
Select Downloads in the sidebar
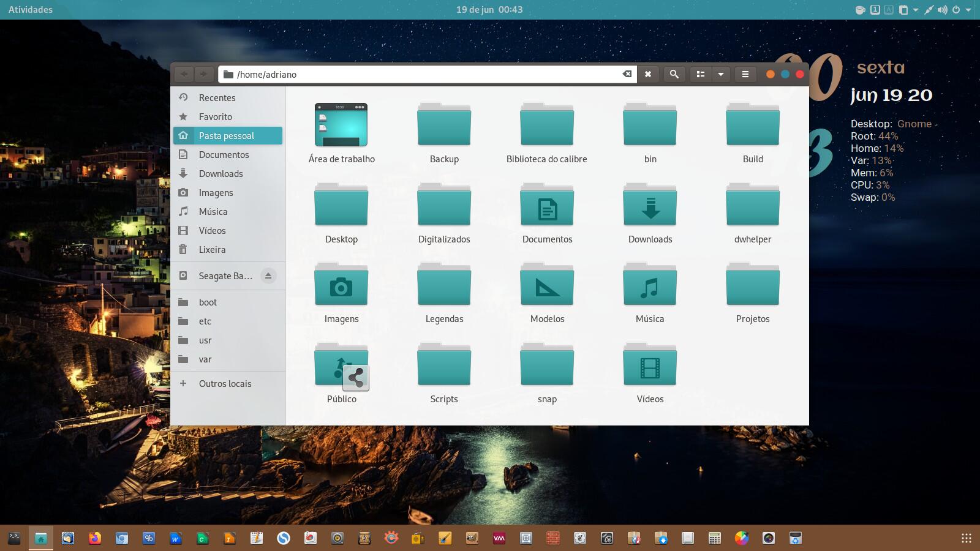click(x=221, y=174)
